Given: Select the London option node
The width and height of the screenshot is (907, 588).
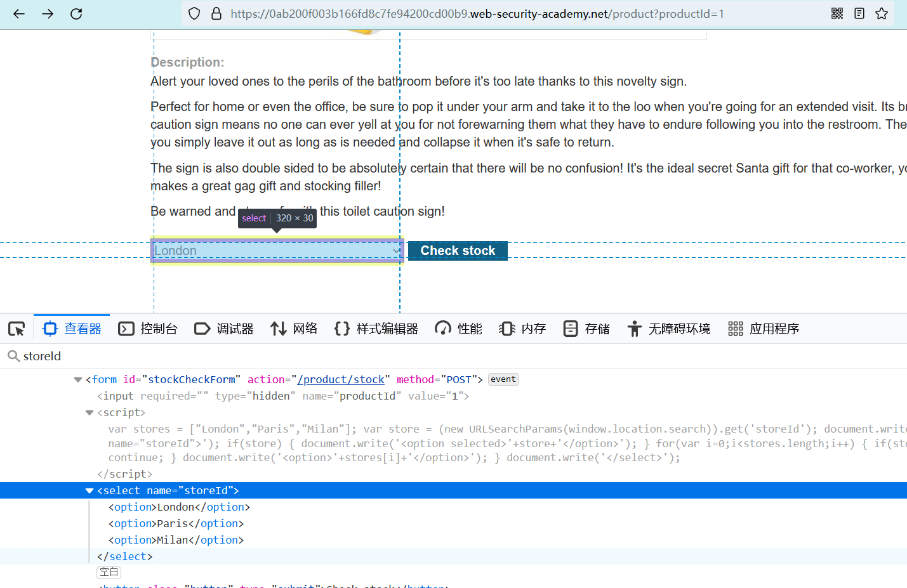Looking at the screenshot, I should (x=179, y=507).
